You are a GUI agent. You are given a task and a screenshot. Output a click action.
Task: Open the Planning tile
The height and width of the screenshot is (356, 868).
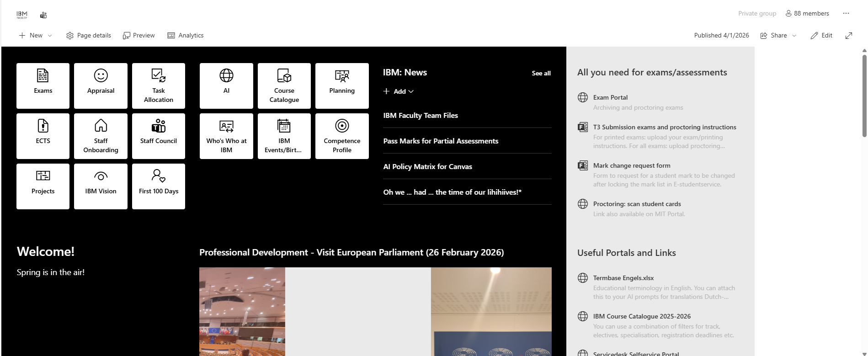click(x=342, y=86)
